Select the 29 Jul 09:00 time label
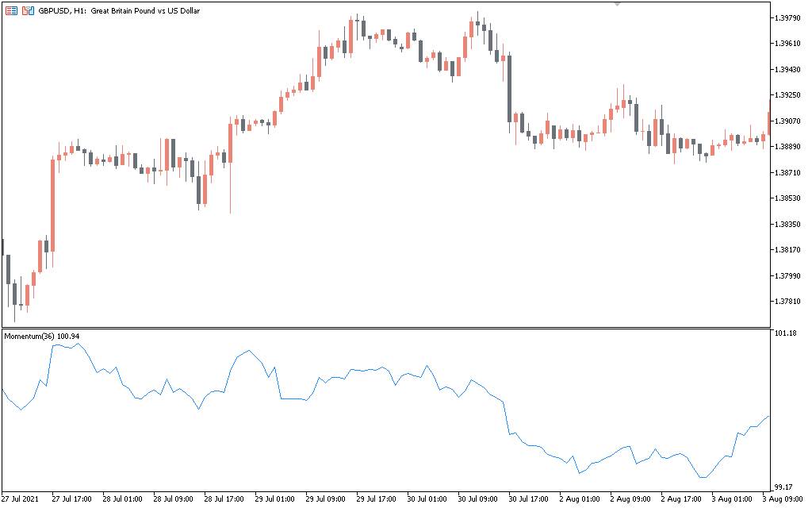 click(325, 499)
